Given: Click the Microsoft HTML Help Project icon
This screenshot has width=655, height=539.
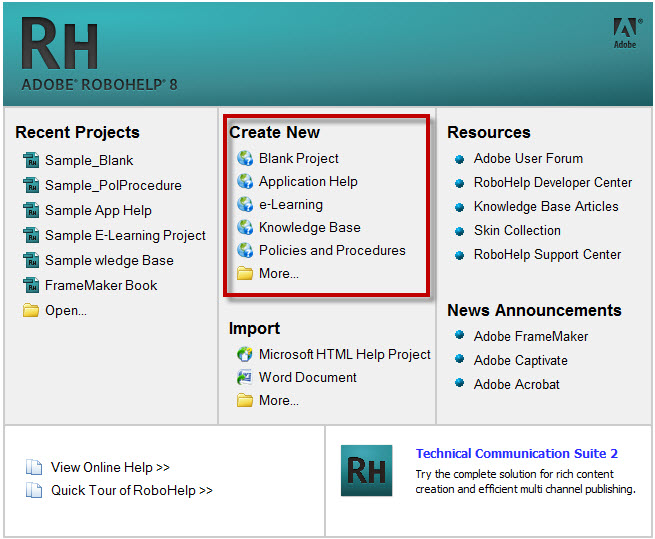Looking at the screenshot, I should pyautogui.click(x=245, y=354).
